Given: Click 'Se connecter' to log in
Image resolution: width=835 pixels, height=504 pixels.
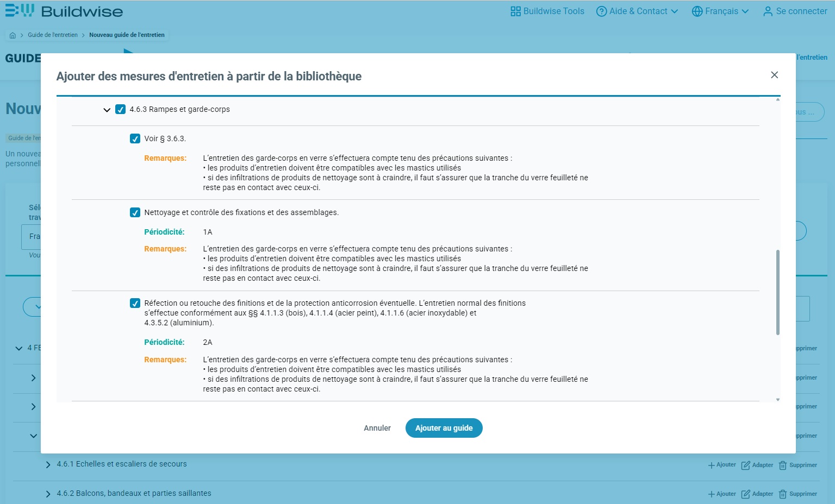Looking at the screenshot, I should click(x=795, y=11).
